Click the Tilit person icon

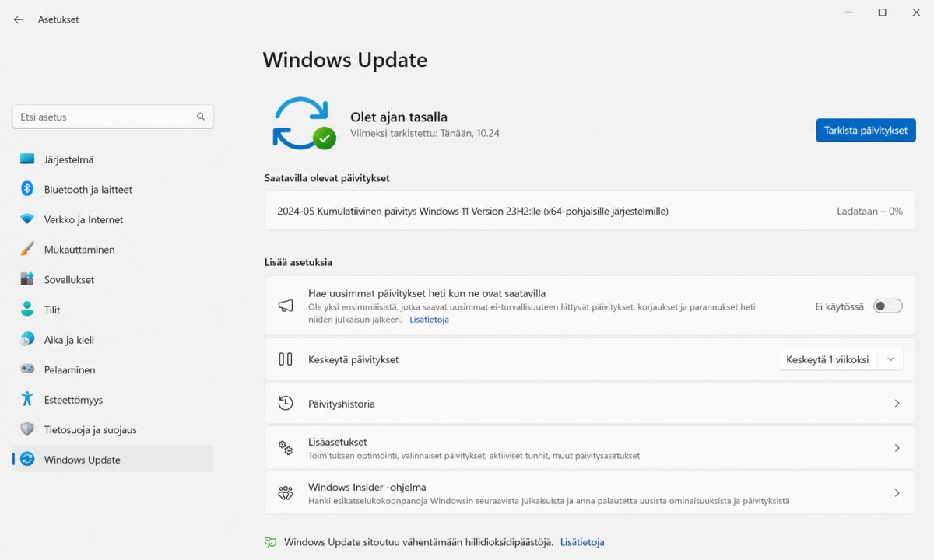[27, 309]
